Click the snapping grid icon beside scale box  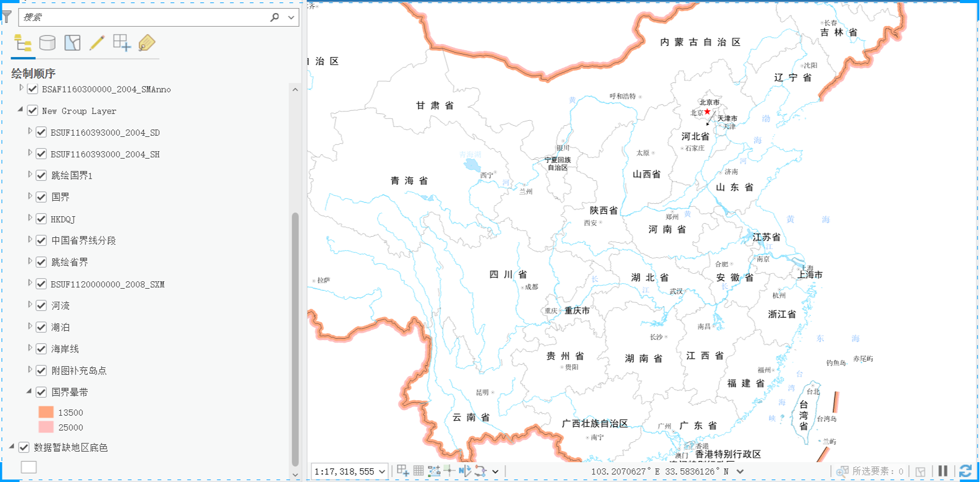[403, 471]
